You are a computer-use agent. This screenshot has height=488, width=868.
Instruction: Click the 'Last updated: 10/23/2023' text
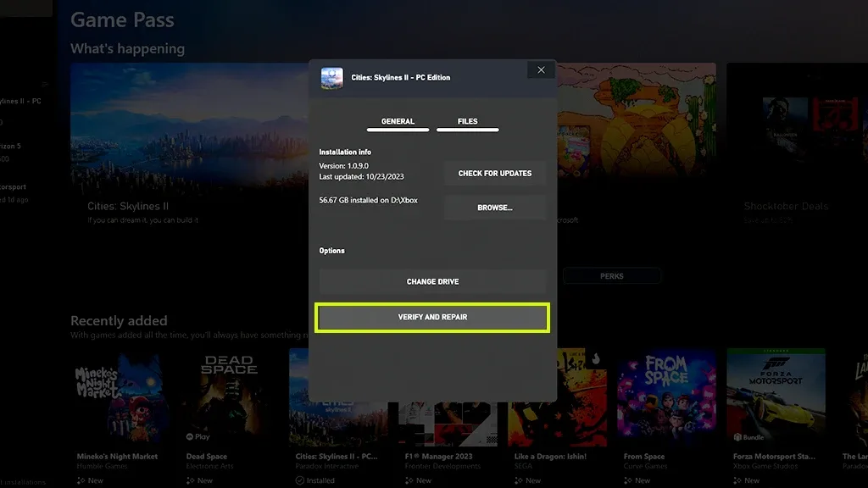pyautogui.click(x=361, y=177)
